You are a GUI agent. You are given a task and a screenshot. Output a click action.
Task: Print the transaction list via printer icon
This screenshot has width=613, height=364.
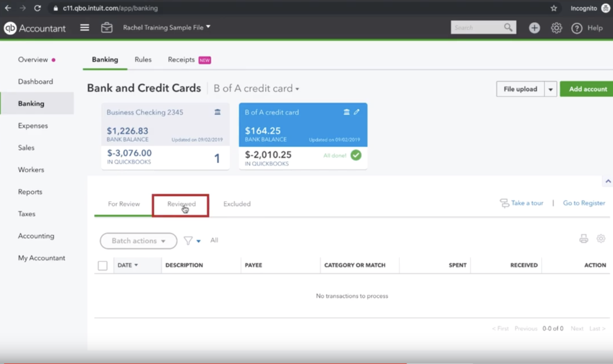pos(584,238)
